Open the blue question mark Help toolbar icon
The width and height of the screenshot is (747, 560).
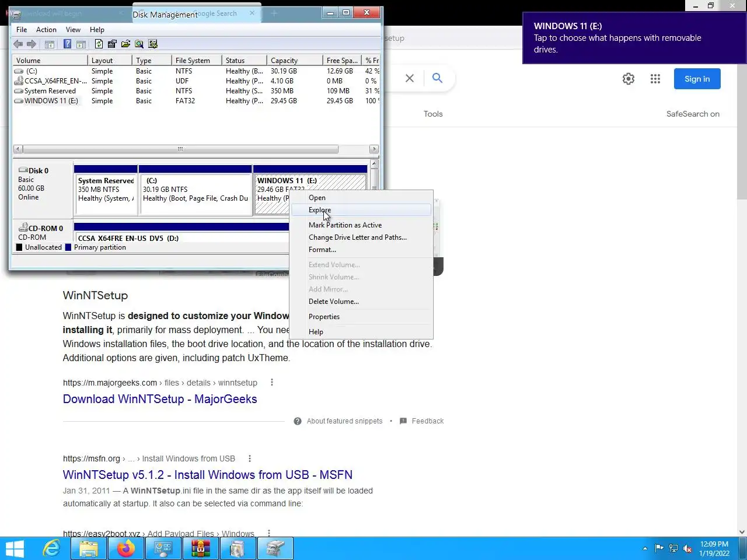coord(67,44)
